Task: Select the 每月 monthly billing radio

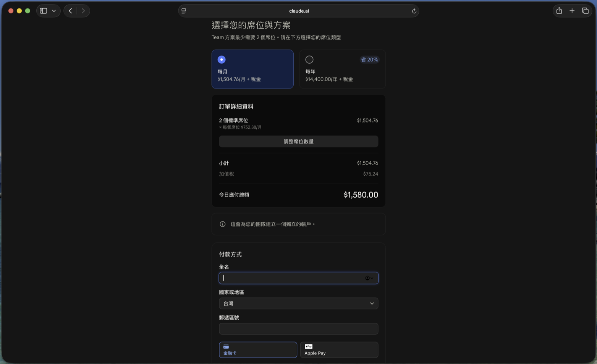Action: [x=222, y=60]
